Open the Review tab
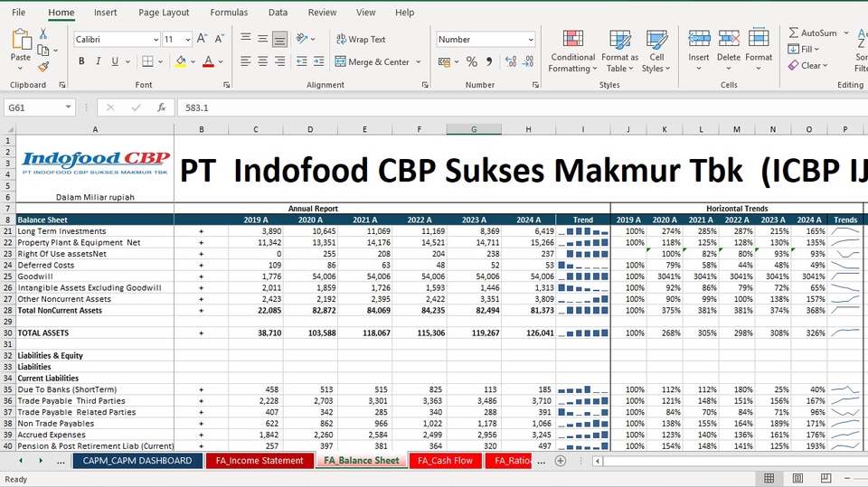868x487 pixels. pos(322,12)
